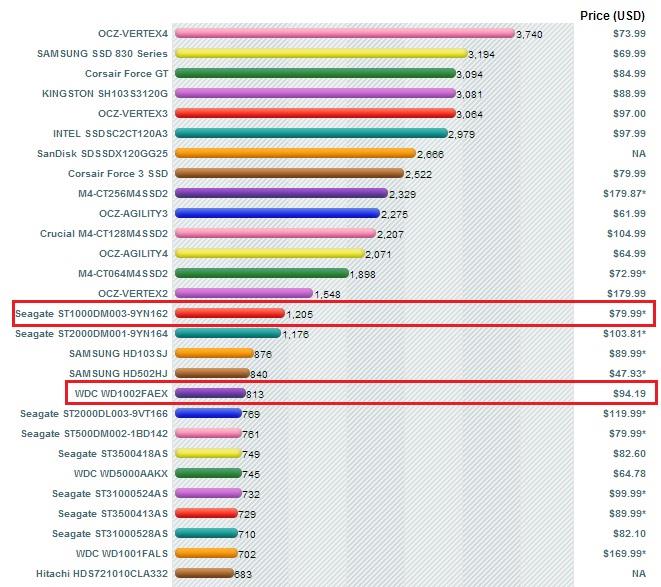Click the OCZ-VERTEX4 drive name

click(x=133, y=33)
